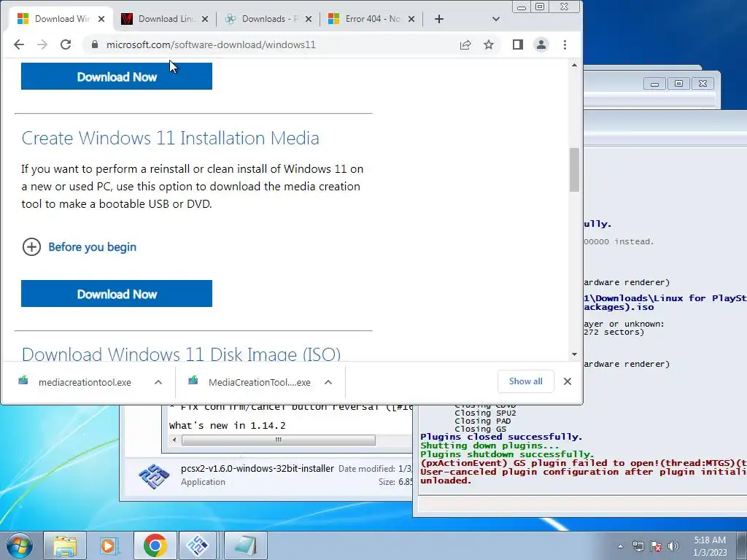Reload the Windows 11 download page

[x=66, y=44]
